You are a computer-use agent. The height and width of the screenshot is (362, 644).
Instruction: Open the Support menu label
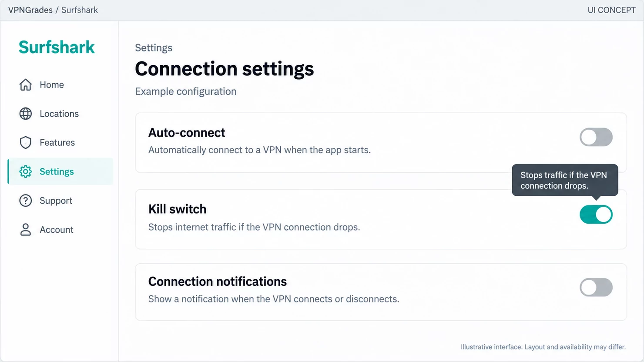click(56, 201)
